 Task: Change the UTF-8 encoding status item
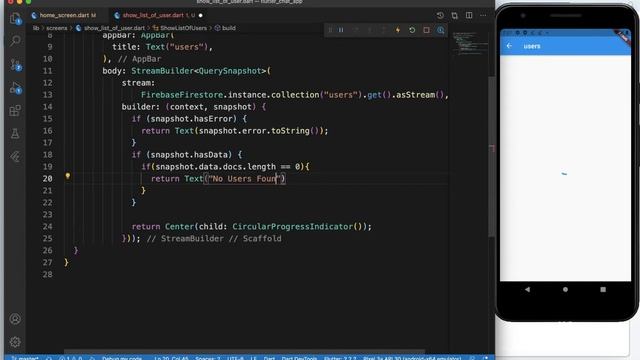(235, 358)
